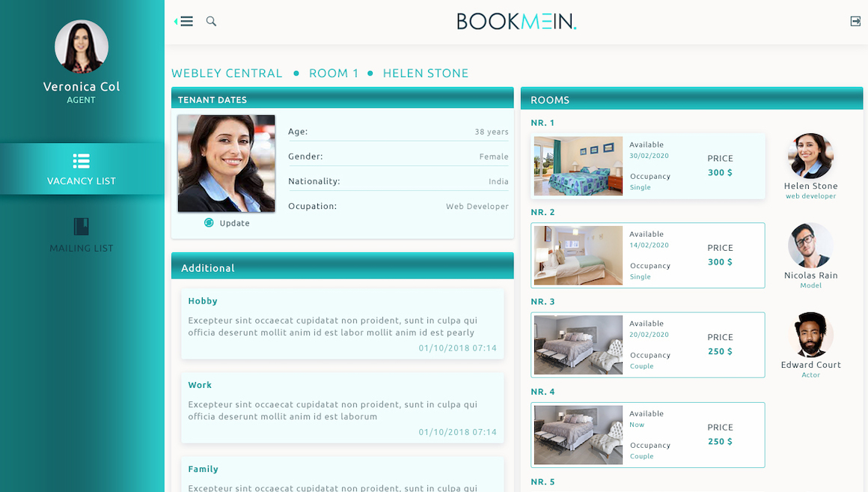This screenshot has height=492, width=868.
Task: Open room Nr. 4 photo thumbnail
Action: [x=578, y=435]
